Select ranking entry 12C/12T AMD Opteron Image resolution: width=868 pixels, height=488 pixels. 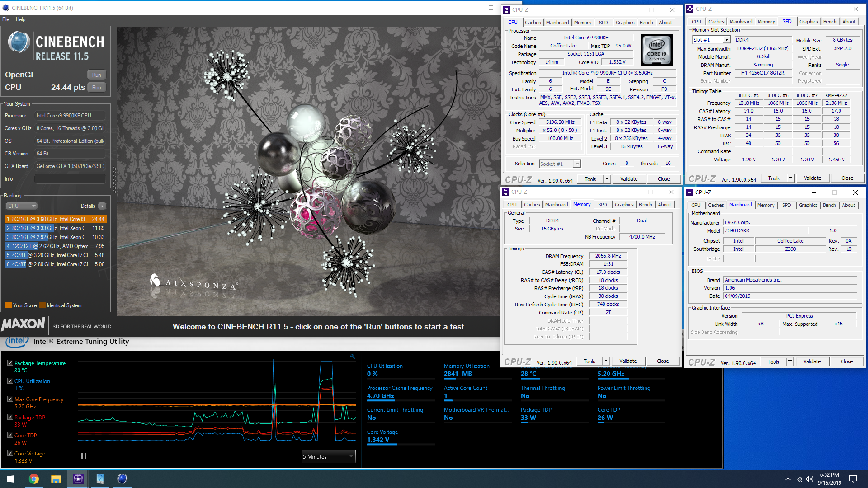[x=56, y=246]
